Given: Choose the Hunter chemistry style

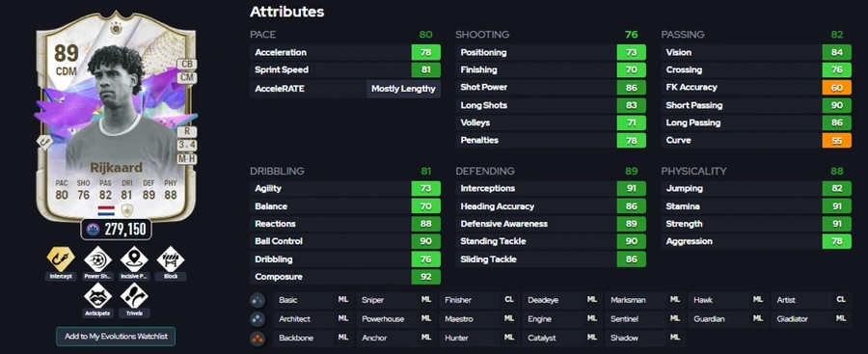Looking at the screenshot, I should (x=478, y=338).
